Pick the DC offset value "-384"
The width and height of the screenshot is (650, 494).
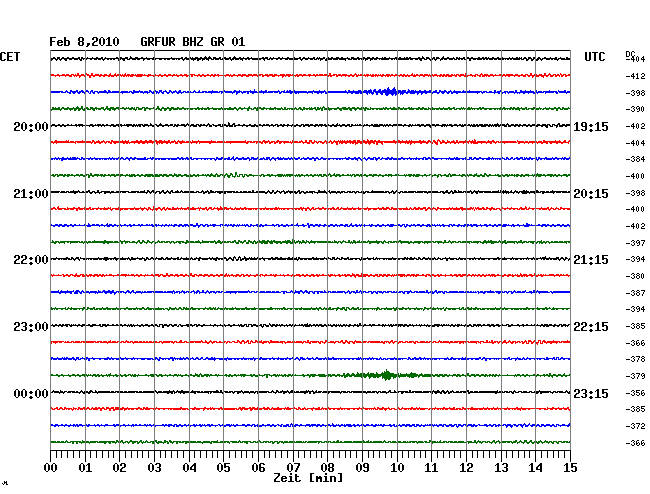click(x=635, y=159)
